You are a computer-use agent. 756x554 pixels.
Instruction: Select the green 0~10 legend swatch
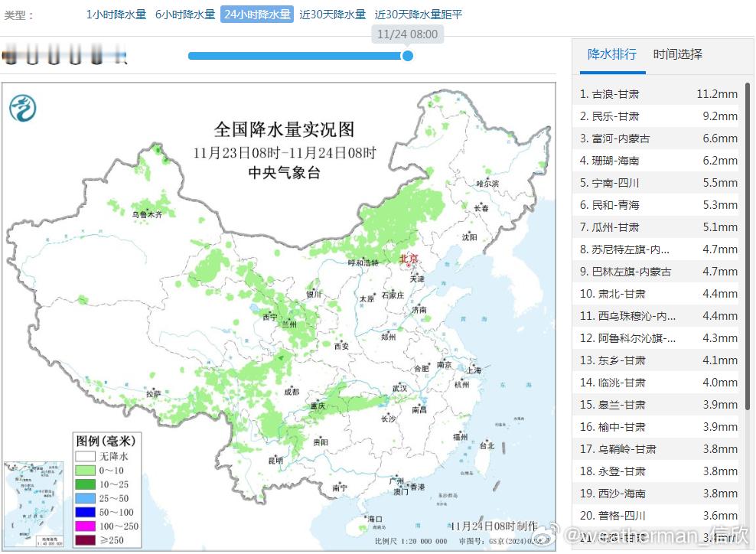84,468
